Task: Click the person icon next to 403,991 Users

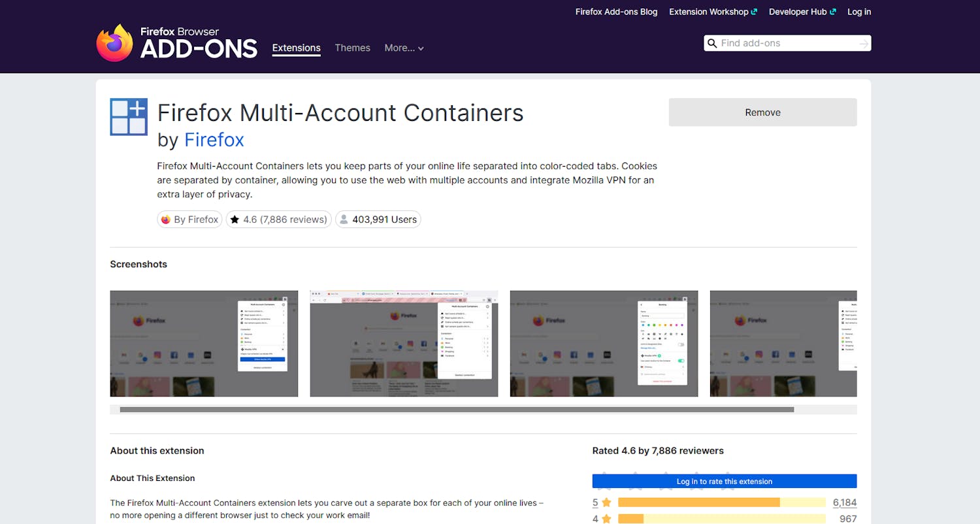Action: (344, 219)
